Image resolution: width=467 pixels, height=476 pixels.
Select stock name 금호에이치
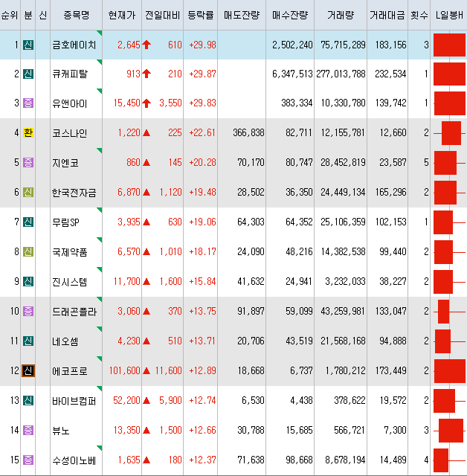tap(74, 45)
